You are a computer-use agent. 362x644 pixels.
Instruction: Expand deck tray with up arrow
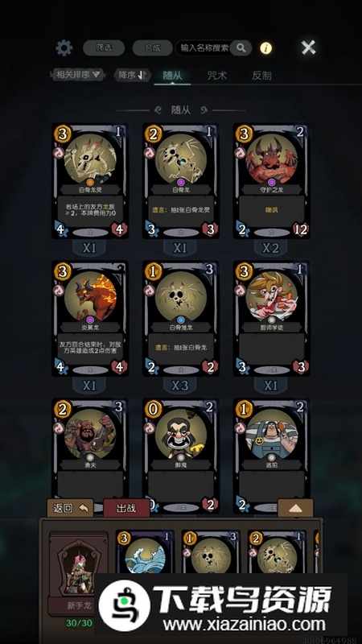tap(295, 508)
